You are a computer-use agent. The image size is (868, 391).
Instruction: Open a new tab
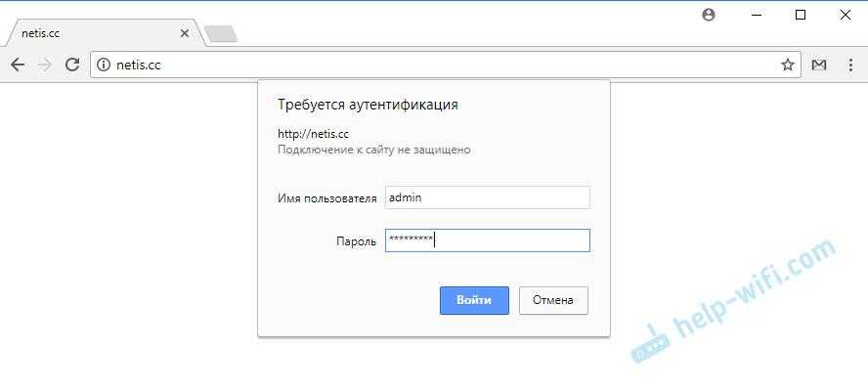click(221, 34)
